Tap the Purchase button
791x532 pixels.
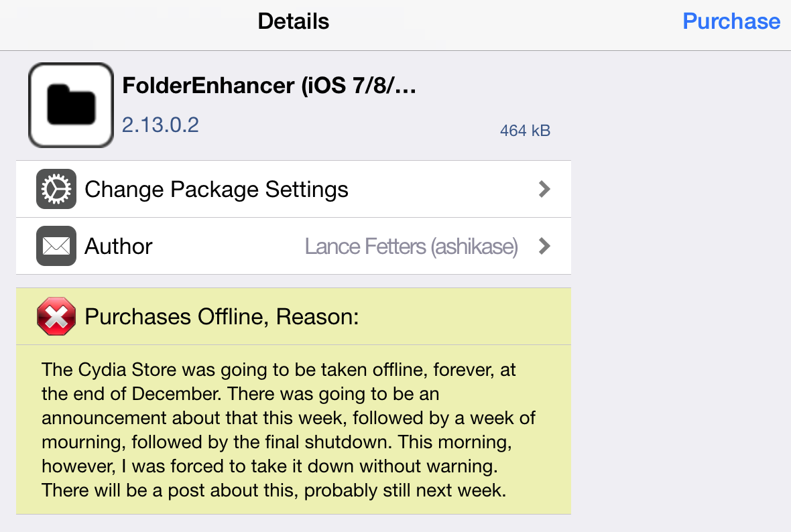pos(731,21)
